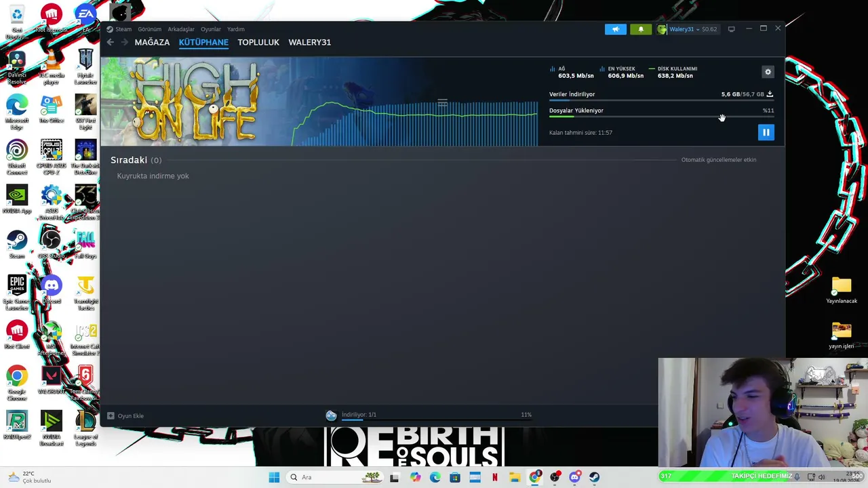Viewport: 868px width, 488px height.
Task: Open the Yardım menu
Action: click(236, 29)
